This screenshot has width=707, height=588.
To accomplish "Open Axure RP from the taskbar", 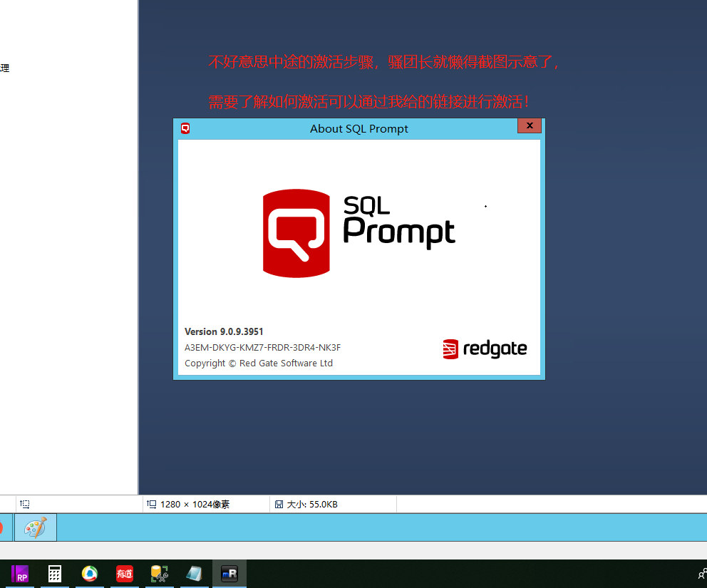I will pyautogui.click(x=20, y=574).
